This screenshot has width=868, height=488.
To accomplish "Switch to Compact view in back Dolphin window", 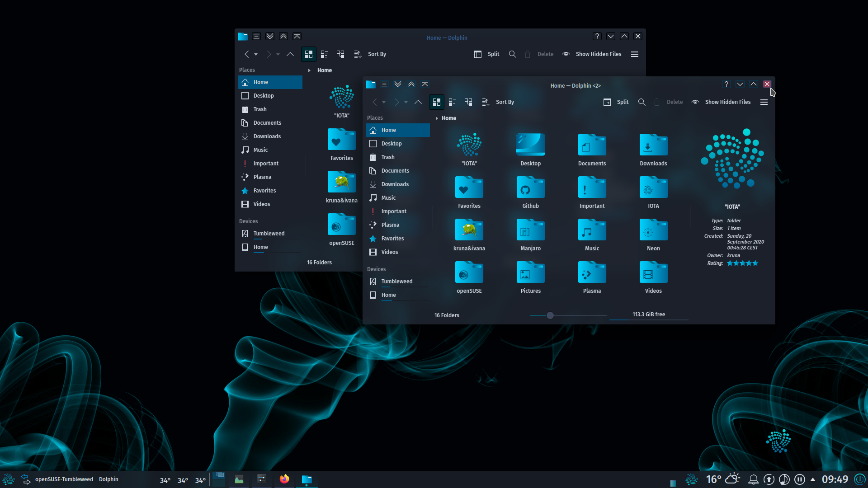I will (324, 54).
